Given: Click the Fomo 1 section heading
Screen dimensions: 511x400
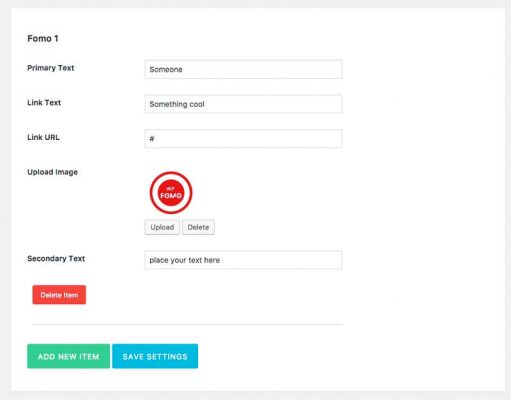Looking at the screenshot, I should [x=43, y=39].
